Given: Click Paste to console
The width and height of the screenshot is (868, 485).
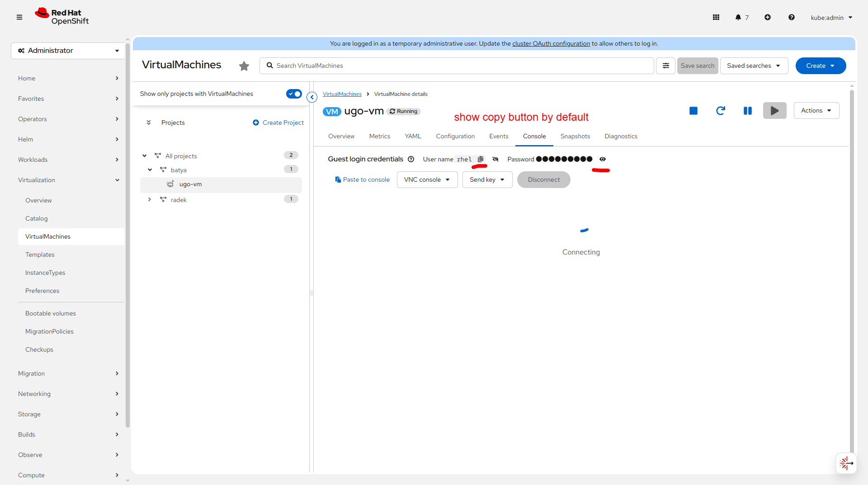Looking at the screenshot, I should (x=362, y=179).
